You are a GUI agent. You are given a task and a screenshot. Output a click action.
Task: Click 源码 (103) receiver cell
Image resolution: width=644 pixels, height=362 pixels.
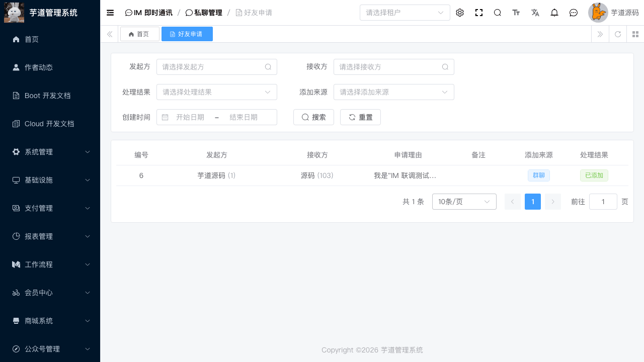pyautogui.click(x=317, y=175)
